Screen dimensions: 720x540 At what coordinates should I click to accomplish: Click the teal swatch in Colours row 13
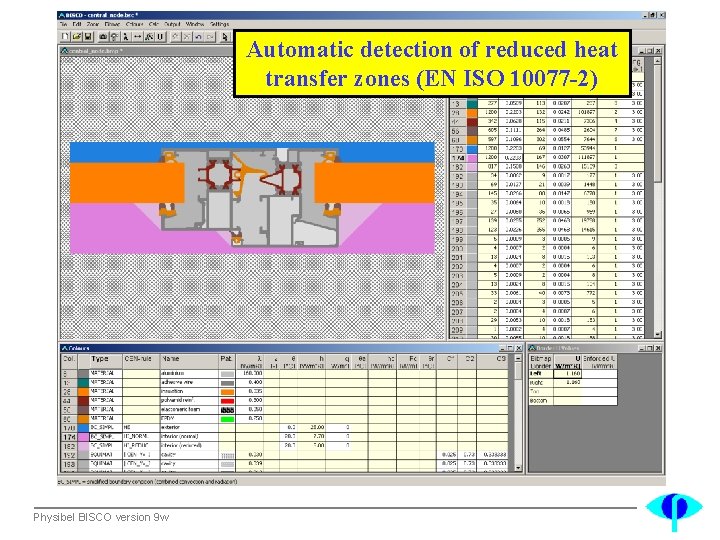click(83, 382)
